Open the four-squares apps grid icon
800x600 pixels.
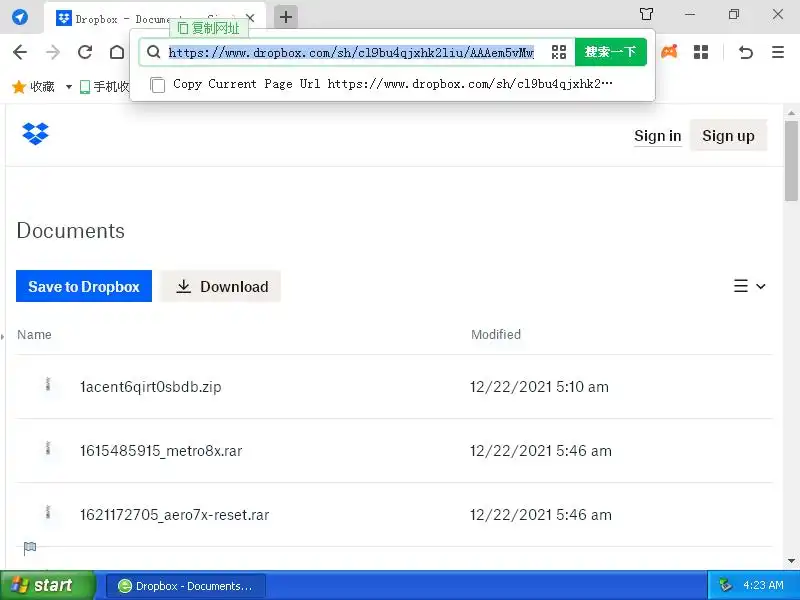click(x=701, y=52)
